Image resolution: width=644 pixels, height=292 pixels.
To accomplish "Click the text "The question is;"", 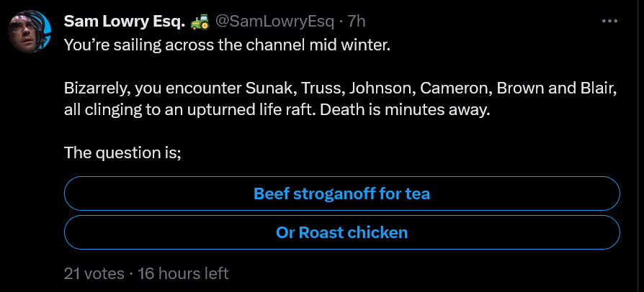I will pyautogui.click(x=122, y=152).
